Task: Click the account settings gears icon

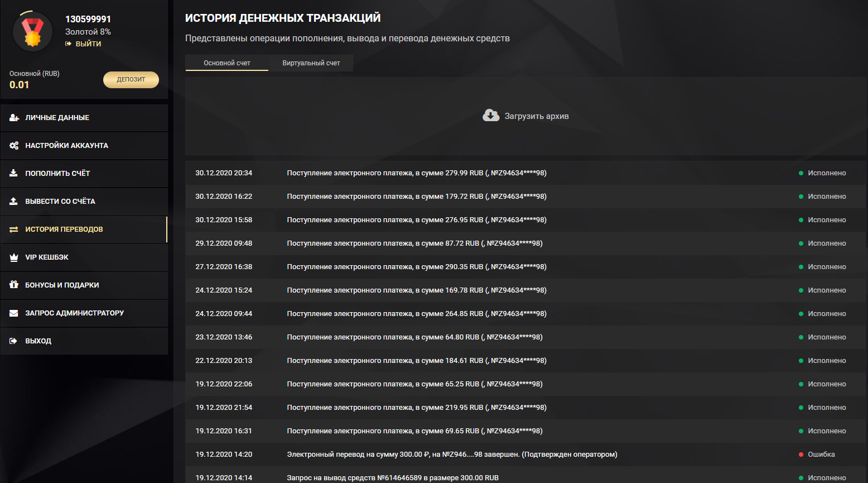Action: tap(14, 146)
